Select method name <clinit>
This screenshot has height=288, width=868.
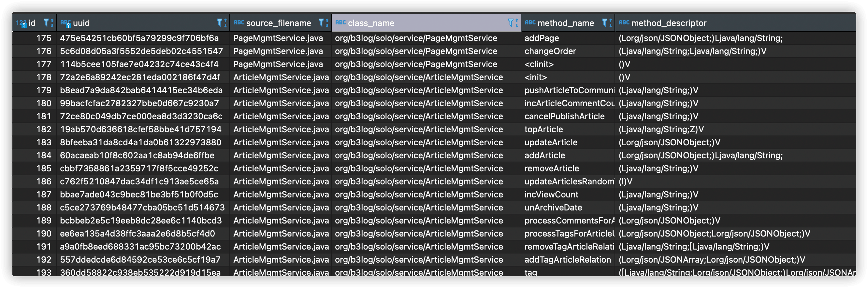click(539, 64)
